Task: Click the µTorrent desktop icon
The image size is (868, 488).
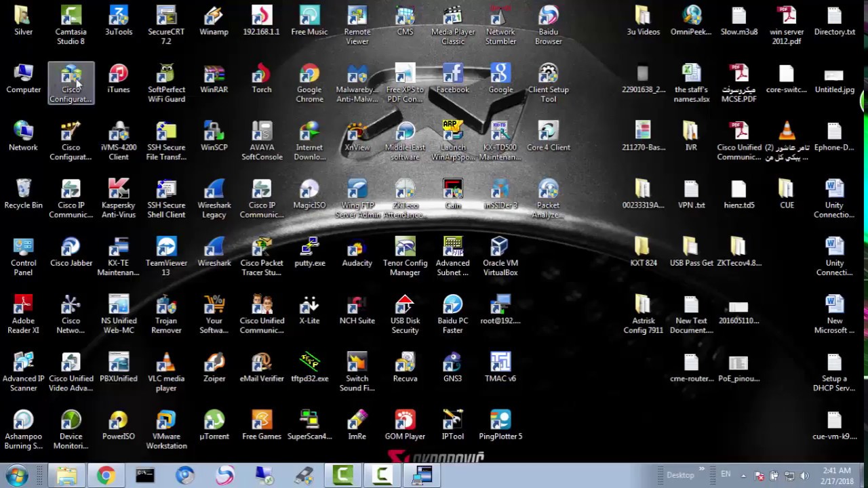Action: click(x=214, y=425)
